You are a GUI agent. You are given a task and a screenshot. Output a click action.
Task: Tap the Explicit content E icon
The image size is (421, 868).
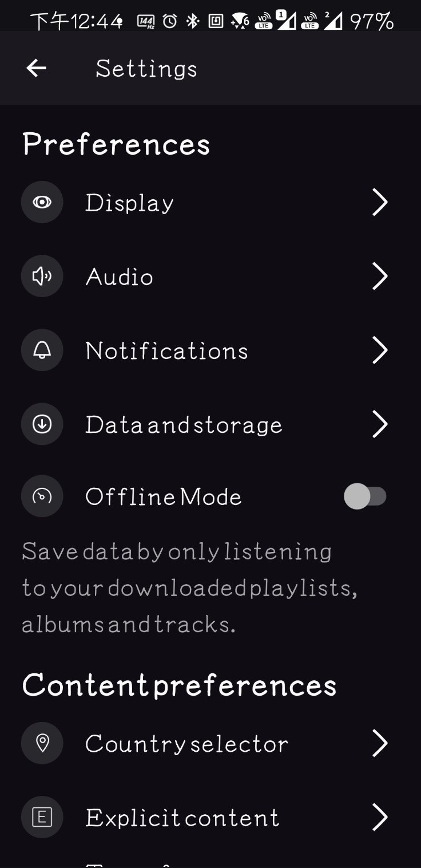click(42, 817)
